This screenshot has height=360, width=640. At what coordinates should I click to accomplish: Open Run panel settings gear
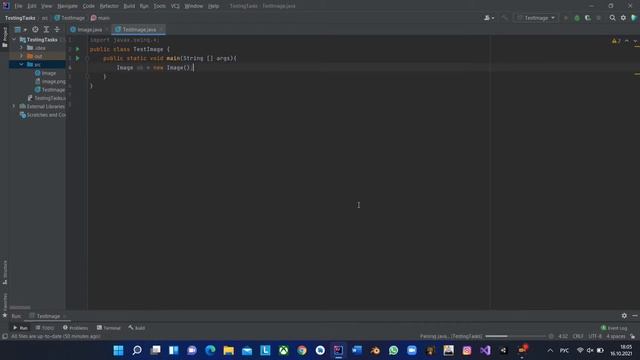pos(624,316)
